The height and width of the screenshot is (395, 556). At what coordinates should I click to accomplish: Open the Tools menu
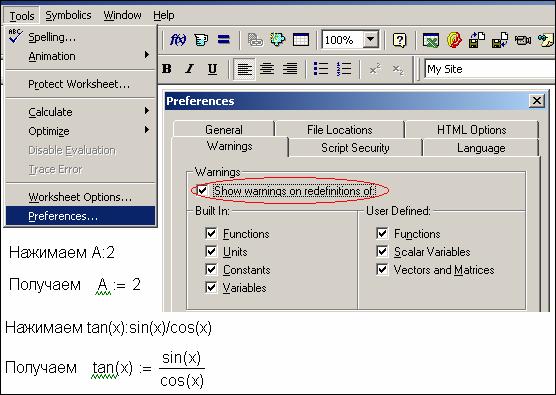click(x=22, y=16)
